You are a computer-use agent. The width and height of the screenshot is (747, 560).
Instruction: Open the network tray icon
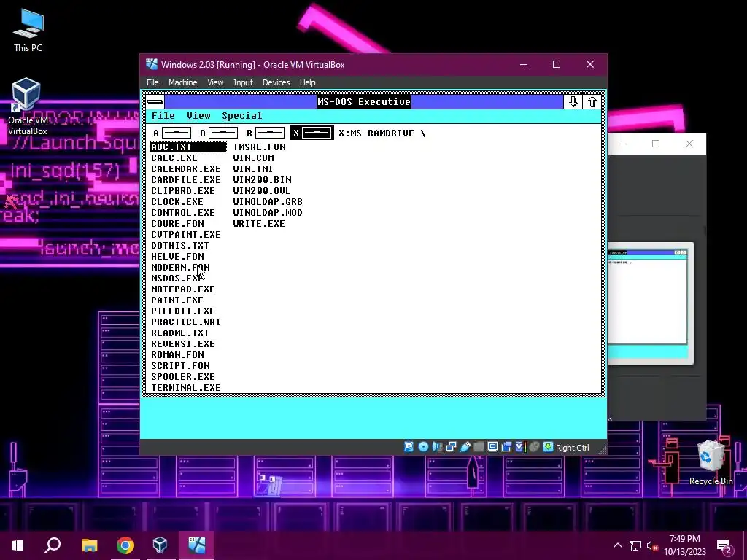click(635, 545)
